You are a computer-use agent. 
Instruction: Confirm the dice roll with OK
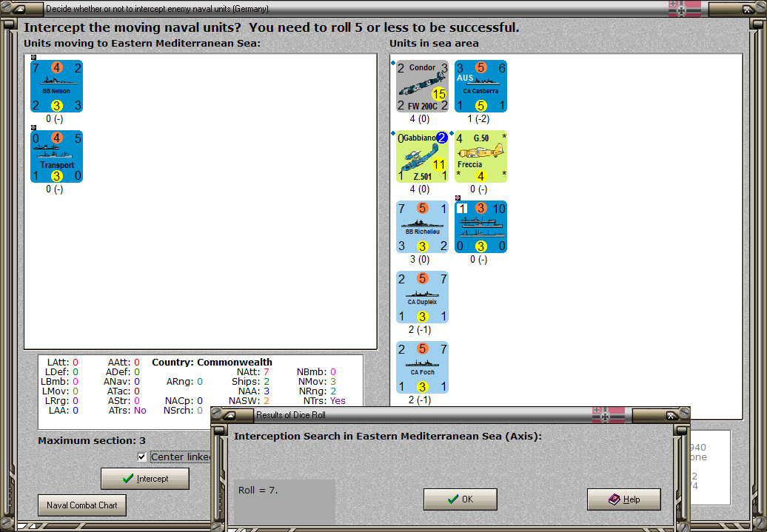[460, 499]
